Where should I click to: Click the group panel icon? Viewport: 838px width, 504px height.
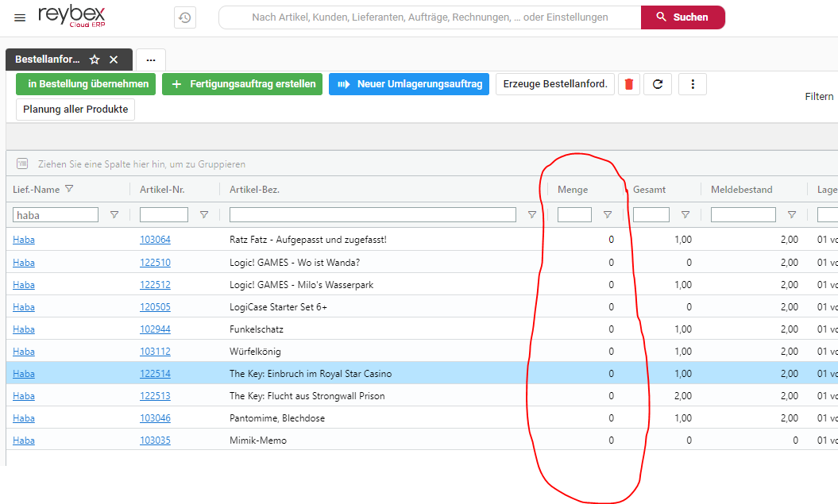[22, 164]
